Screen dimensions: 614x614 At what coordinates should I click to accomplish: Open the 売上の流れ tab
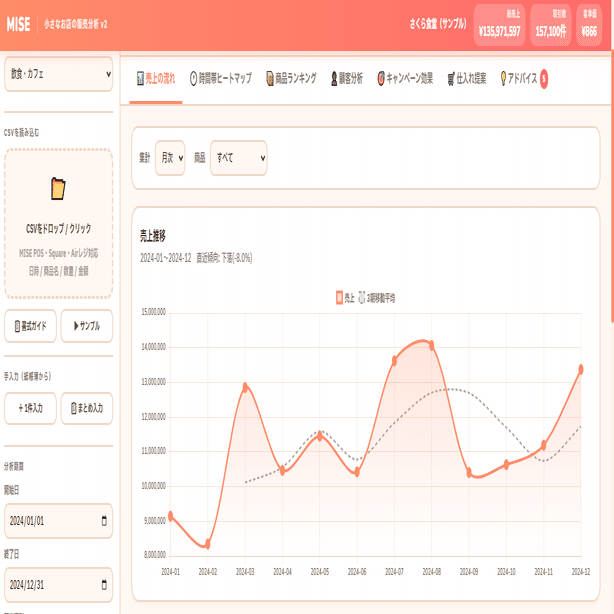[x=155, y=79]
